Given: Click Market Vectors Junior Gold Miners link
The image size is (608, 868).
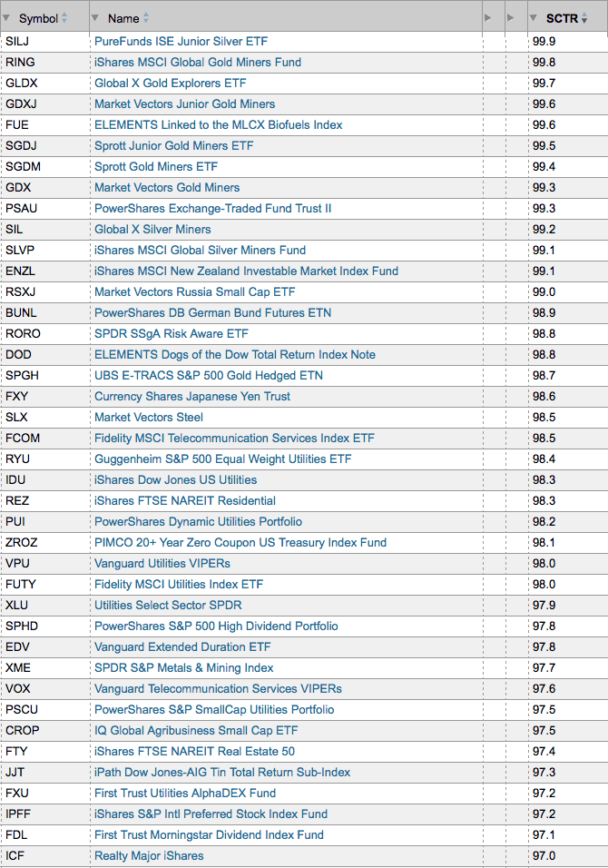Looking at the screenshot, I should click(x=185, y=104).
